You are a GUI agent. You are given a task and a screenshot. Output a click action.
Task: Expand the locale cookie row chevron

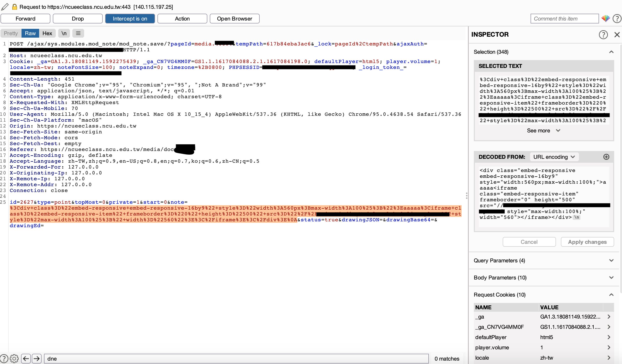(609, 358)
